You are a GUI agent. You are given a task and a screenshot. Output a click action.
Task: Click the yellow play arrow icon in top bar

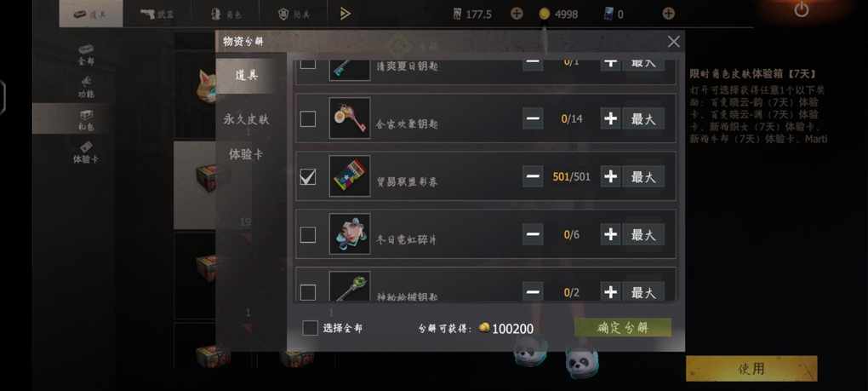345,14
